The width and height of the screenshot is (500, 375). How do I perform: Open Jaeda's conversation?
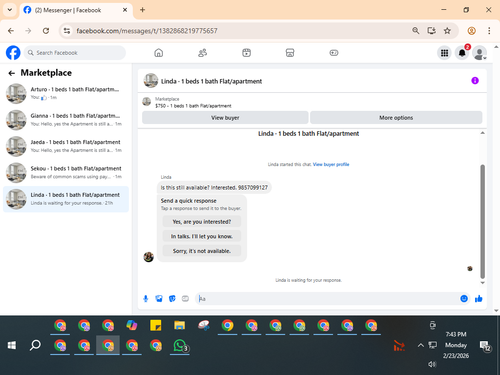coord(66,146)
